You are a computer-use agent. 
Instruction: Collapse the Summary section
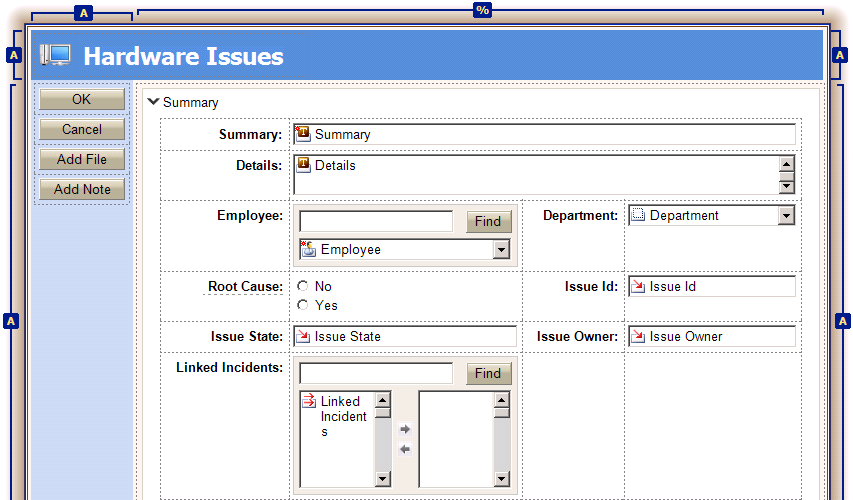pos(153,102)
